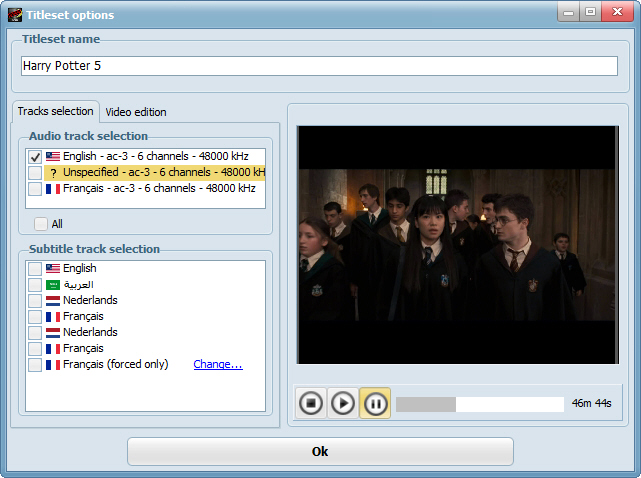The width and height of the screenshot is (641, 478).
Task: Click the Change... link
Action: [x=218, y=364]
